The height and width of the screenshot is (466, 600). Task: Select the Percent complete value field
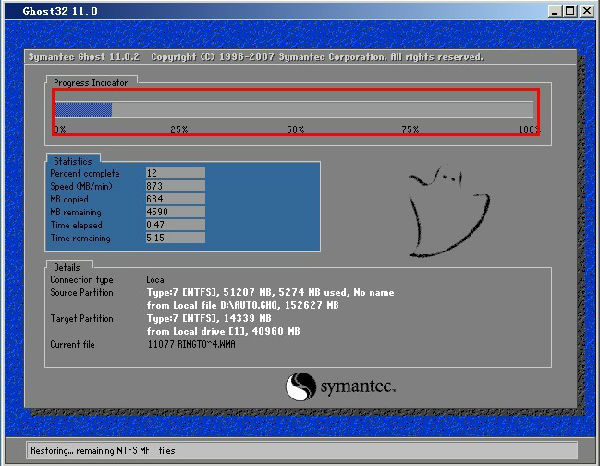pos(175,173)
